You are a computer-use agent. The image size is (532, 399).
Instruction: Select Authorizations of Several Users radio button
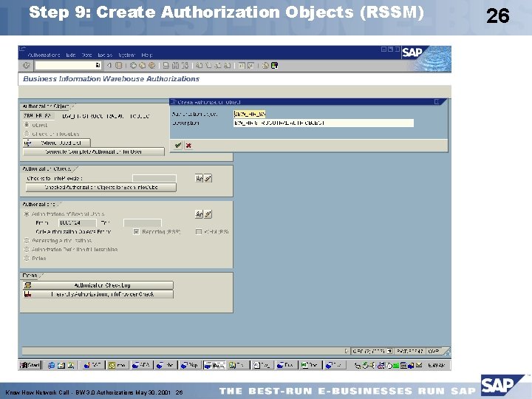click(x=27, y=214)
